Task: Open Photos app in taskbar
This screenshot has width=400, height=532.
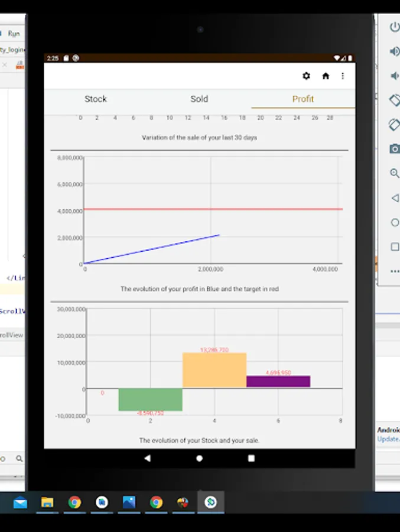Action: click(129, 502)
